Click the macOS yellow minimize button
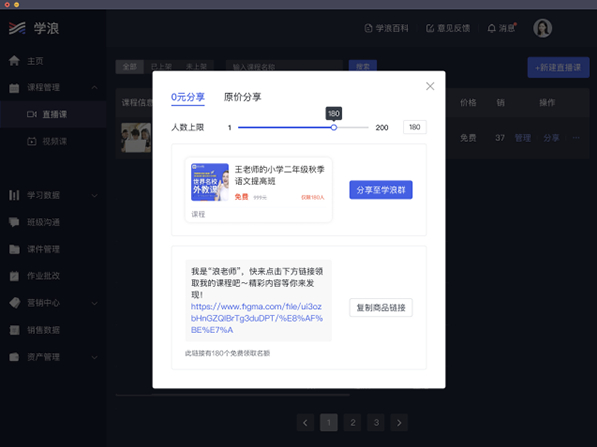 click(x=16, y=5)
